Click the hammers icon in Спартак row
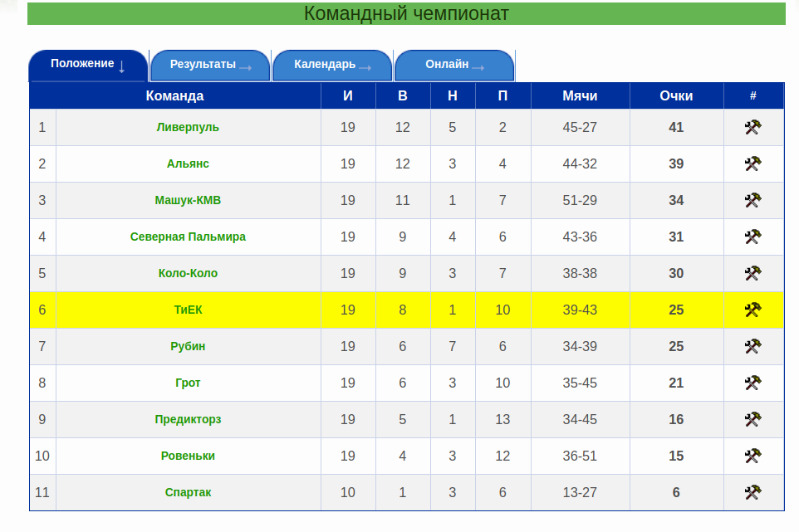 click(x=752, y=493)
